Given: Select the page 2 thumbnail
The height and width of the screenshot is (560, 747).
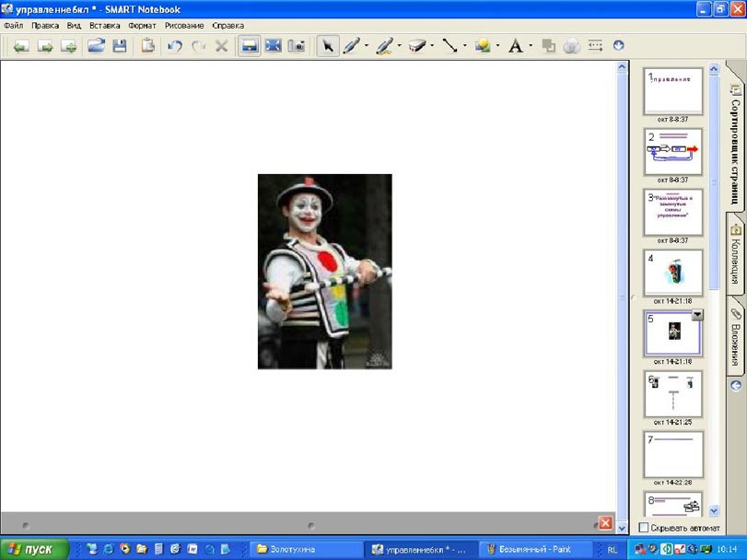Looking at the screenshot, I should coord(672,149).
